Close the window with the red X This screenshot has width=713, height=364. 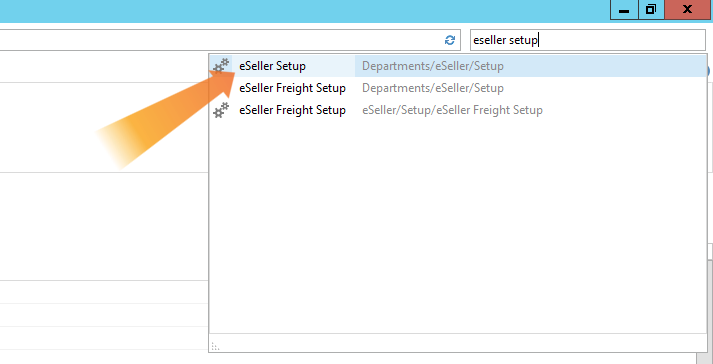tap(688, 10)
